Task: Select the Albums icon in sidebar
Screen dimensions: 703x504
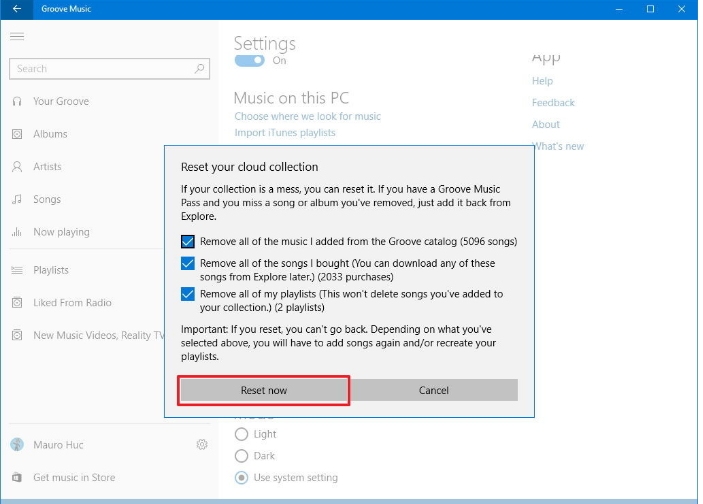Action: point(17,134)
